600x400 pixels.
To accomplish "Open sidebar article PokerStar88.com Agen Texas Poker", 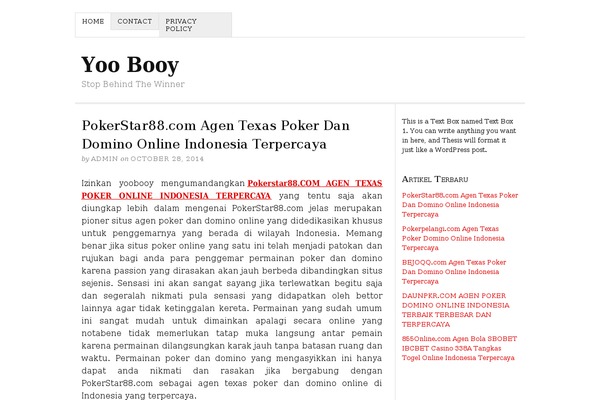I will tap(460, 205).
